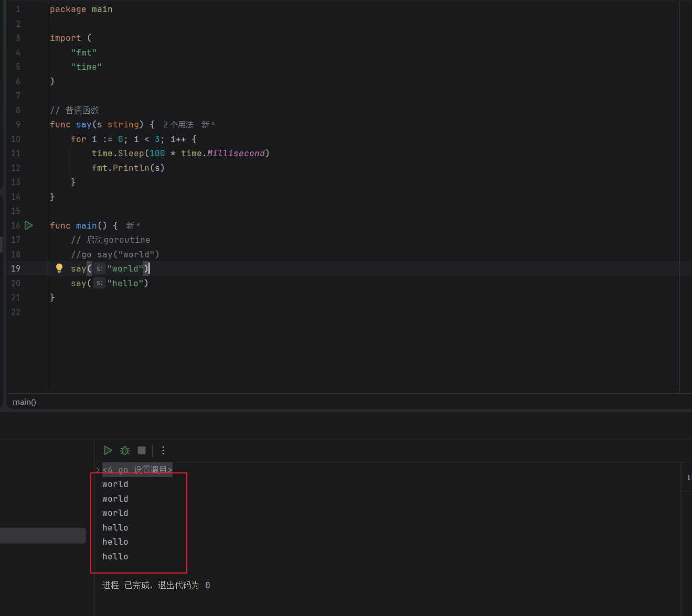Click the 's:' parameter hint before "world"

click(99, 268)
